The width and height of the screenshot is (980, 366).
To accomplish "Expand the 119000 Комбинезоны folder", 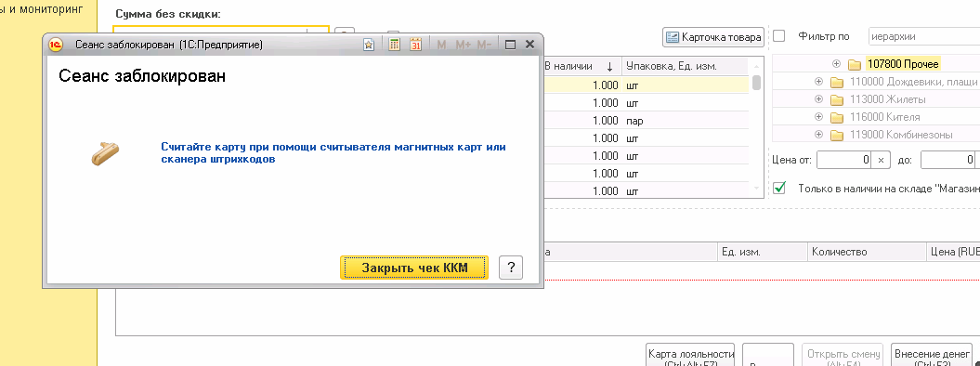I will [818, 135].
